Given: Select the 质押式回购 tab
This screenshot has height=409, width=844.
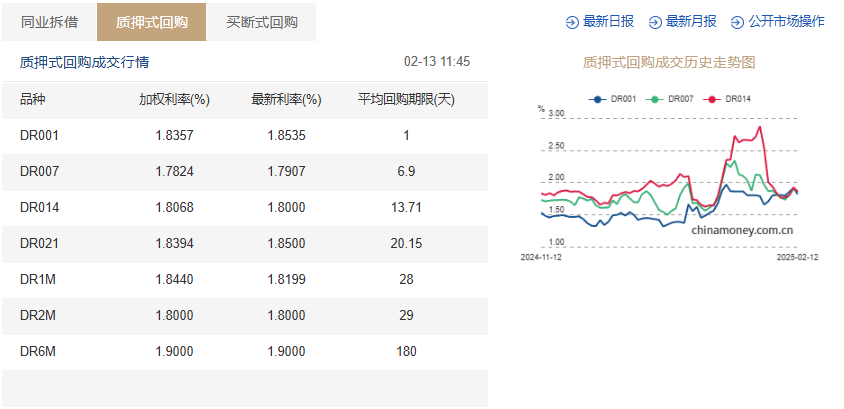Looking at the screenshot, I should 151,21.
